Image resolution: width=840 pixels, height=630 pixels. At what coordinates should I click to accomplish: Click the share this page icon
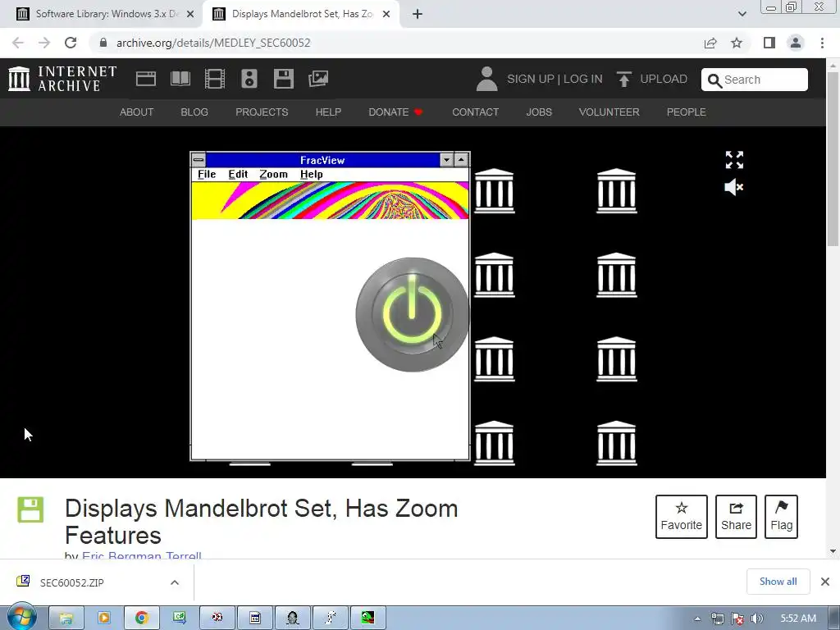(x=710, y=43)
